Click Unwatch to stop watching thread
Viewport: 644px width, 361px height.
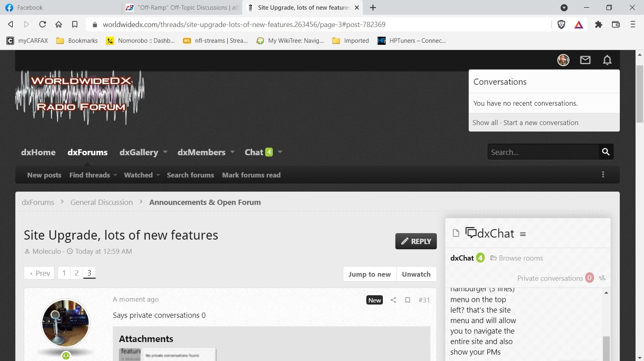pyautogui.click(x=416, y=274)
